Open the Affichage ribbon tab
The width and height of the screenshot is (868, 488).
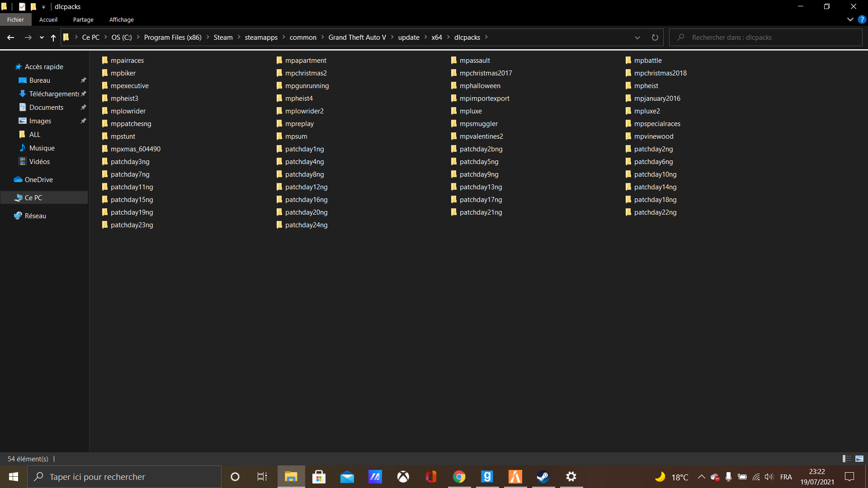click(121, 19)
